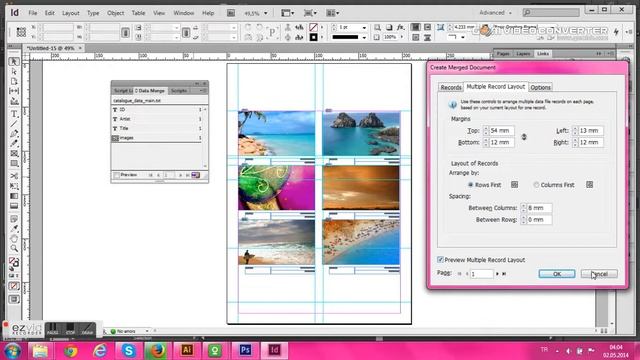Open Skype from the taskbar
The image size is (640, 360).
[x=129, y=350]
